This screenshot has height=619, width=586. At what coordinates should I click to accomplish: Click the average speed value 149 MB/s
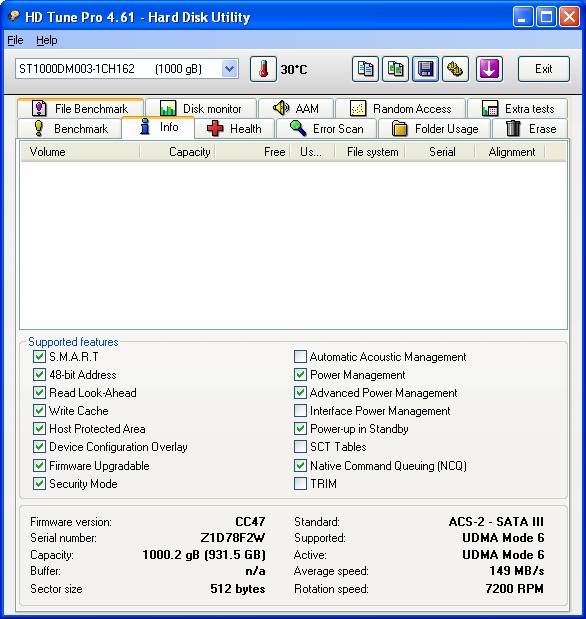click(x=517, y=571)
